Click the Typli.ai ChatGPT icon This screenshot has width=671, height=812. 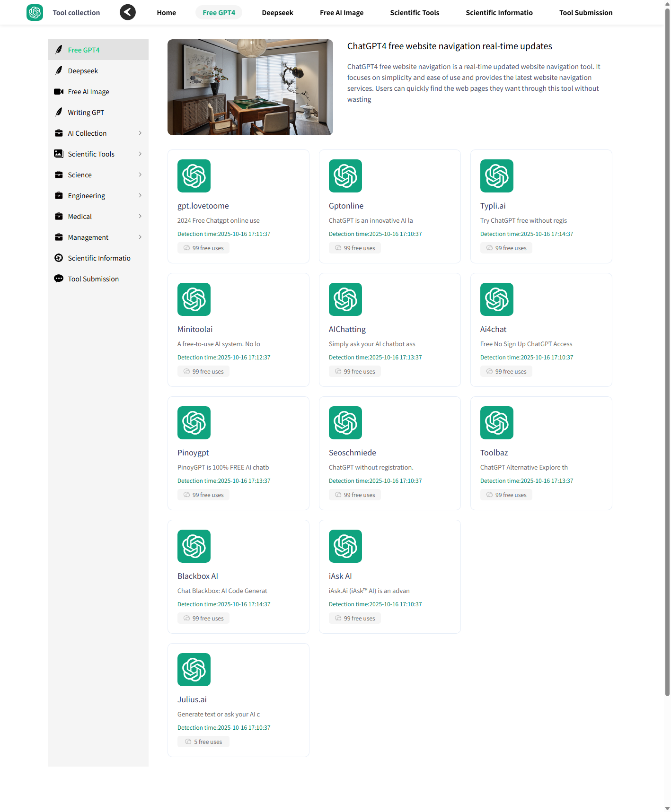click(496, 176)
